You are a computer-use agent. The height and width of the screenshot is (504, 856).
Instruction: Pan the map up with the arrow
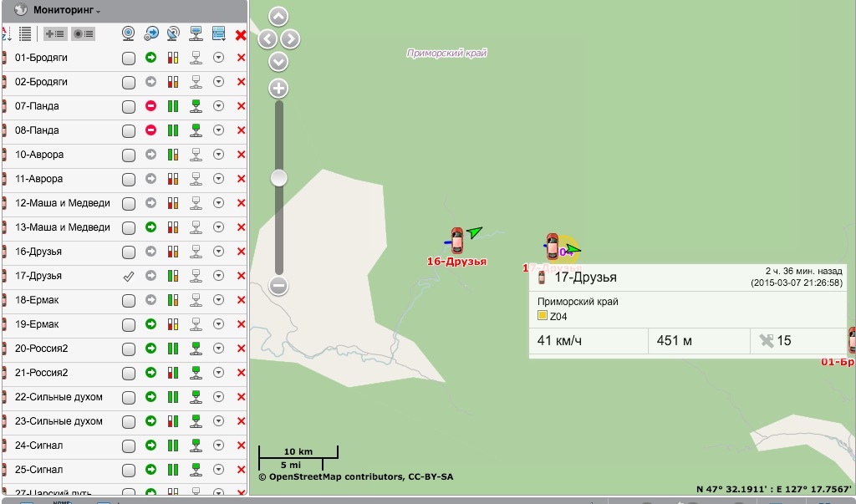pyautogui.click(x=278, y=16)
